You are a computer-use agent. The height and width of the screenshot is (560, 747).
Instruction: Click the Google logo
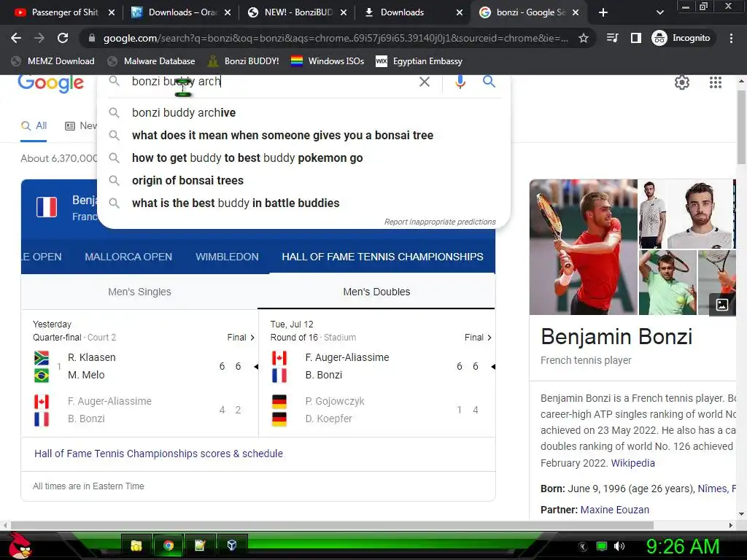(x=51, y=84)
